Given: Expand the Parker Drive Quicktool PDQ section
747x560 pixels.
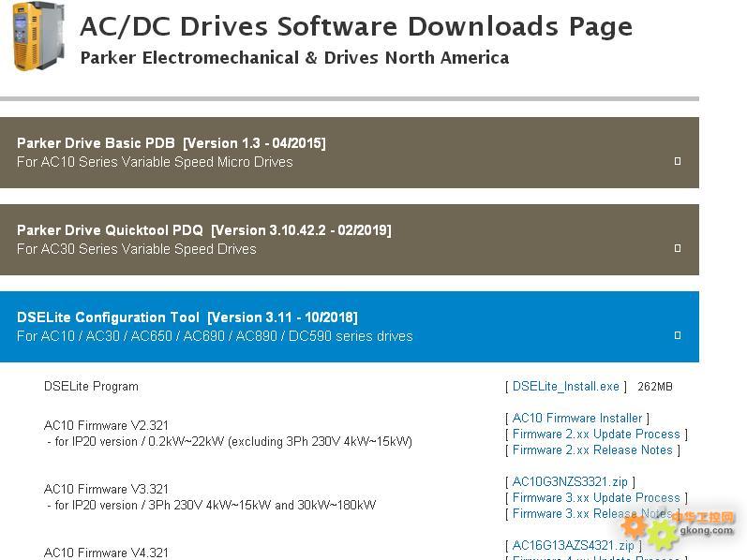Looking at the screenshot, I should (350, 240).
